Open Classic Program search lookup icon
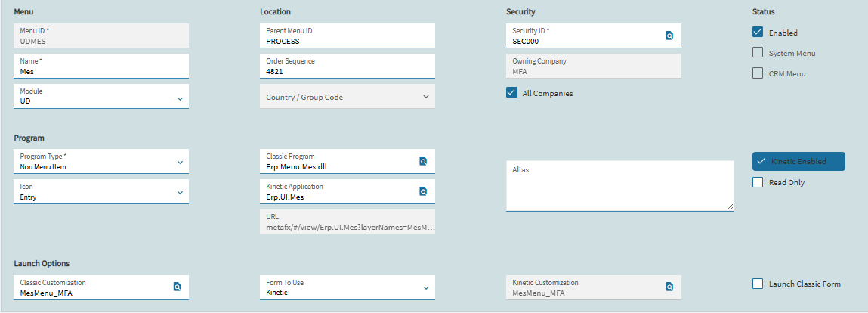The width and height of the screenshot is (868, 313). 423,161
